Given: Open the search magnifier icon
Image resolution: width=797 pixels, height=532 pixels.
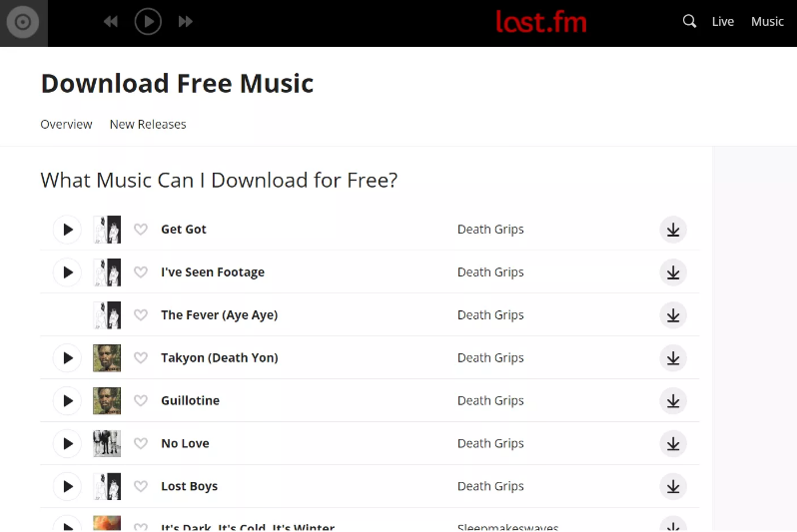Looking at the screenshot, I should pyautogui.click(x=689, y=21).
